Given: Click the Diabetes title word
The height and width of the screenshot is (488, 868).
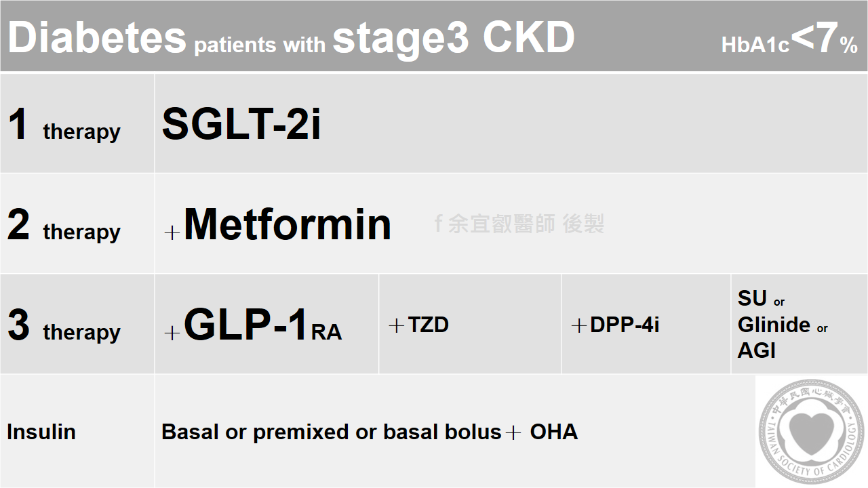Looking at the screenshot, I should pyautogui.click(x=97, y=37).
